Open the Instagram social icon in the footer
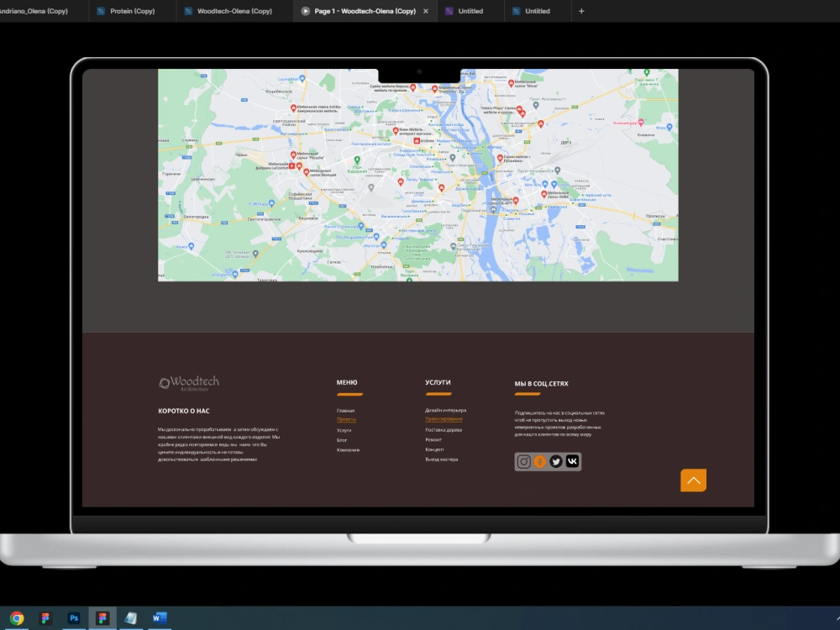Image resolution: width=840 pixels, height=630 pixels. click(x=523, y=461)
